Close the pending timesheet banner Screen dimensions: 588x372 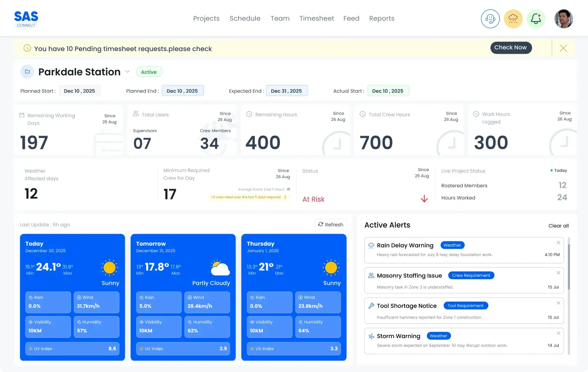563,48
